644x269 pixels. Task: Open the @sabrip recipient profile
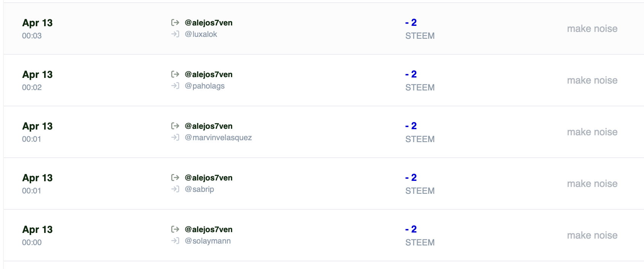tap(199, 189)
